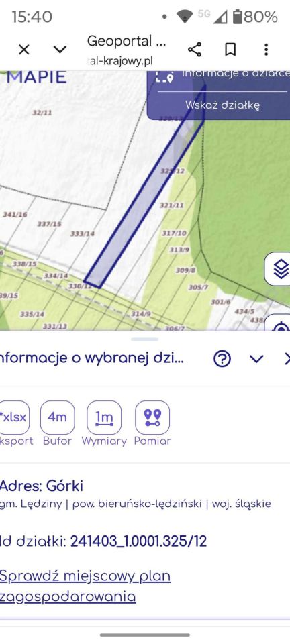Open the help question mark icon
This screenshot has width=290, height=644.
coord(222,359)
